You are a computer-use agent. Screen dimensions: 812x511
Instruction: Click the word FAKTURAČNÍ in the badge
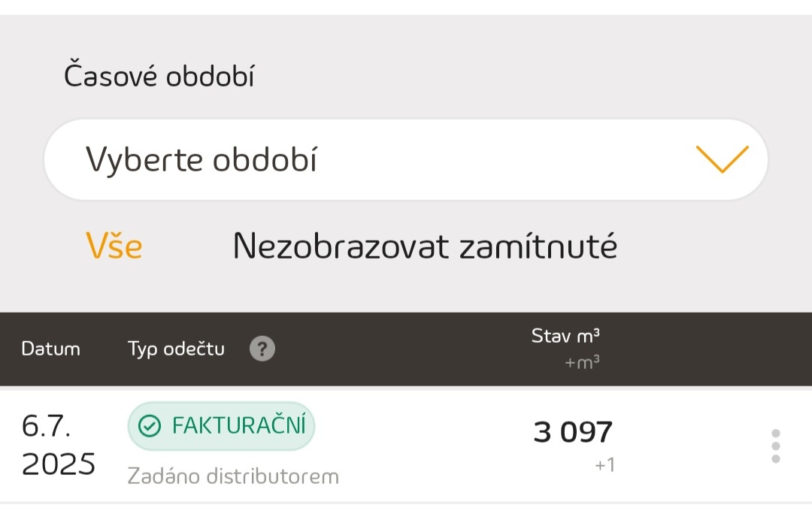pos(239,426)
